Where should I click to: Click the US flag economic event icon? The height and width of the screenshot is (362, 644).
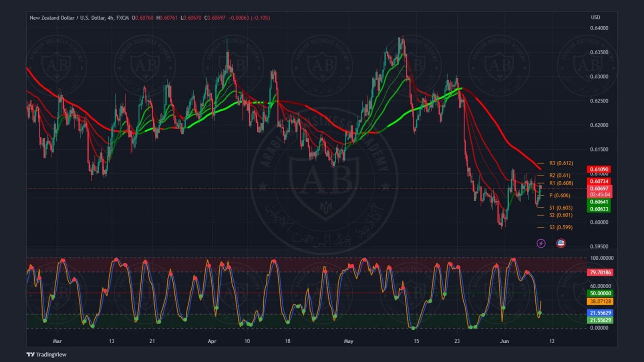[561, 243]
